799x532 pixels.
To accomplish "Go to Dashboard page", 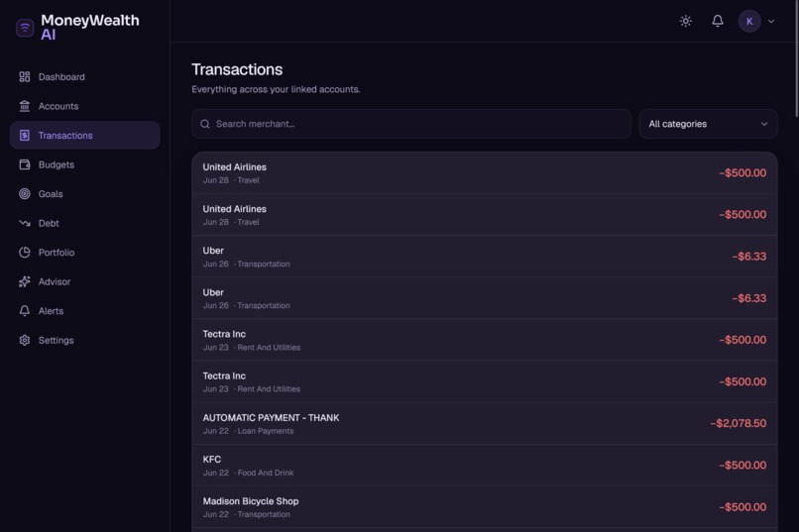I will pos(84,77).
